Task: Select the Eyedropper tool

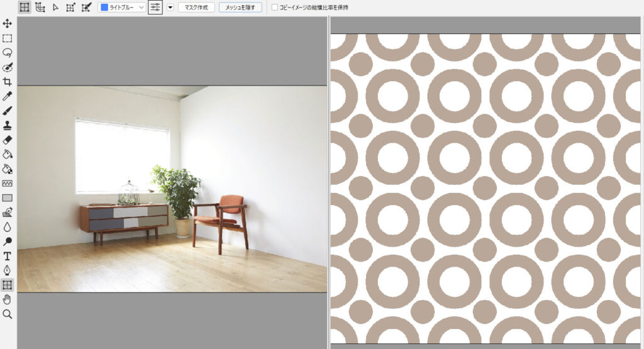Action: tap(8, 96)
